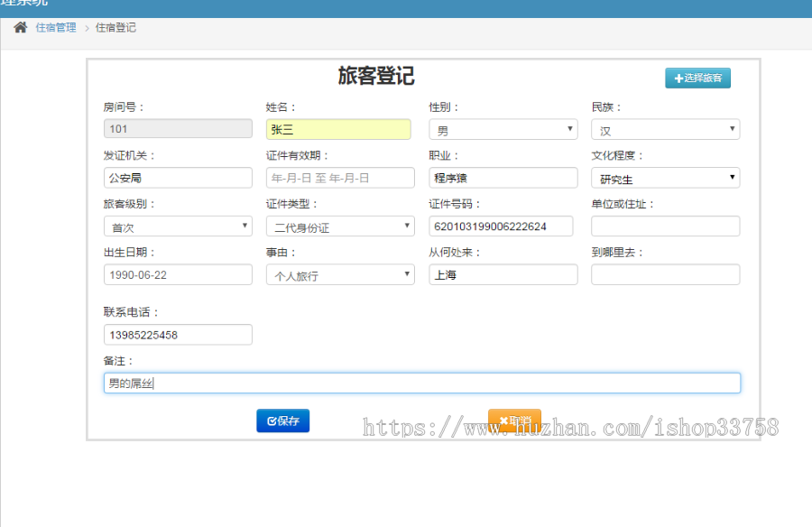The height and width of the screenshot is (527, 812).
Task: Click the 房间号 field showing 101
Action: coord(178,128)
